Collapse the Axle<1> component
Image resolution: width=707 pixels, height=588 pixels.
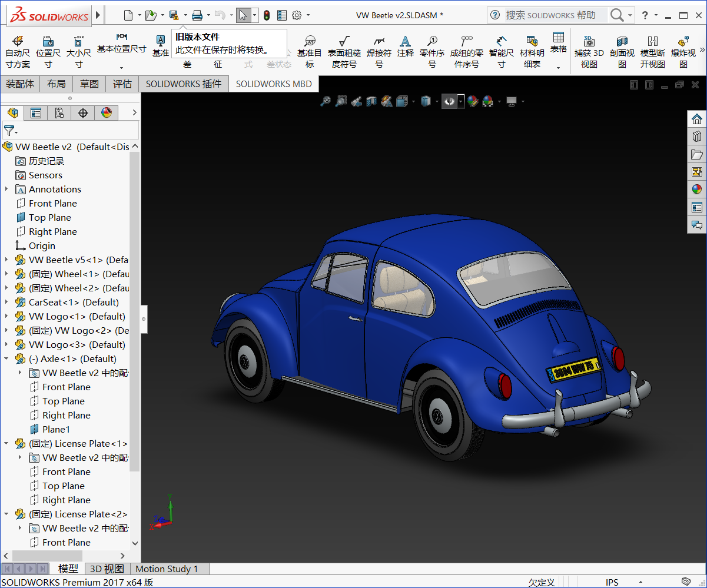pos(6,358)
